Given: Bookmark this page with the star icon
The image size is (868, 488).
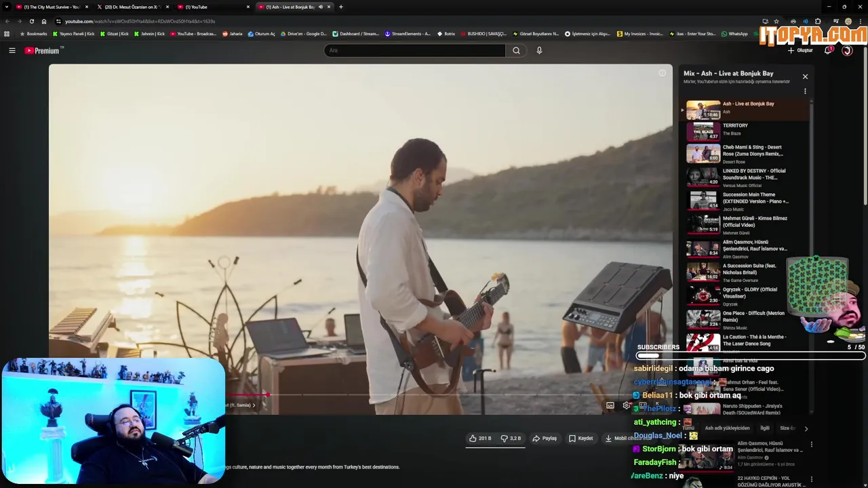Looking at the screenshot, I should point(776,21).
